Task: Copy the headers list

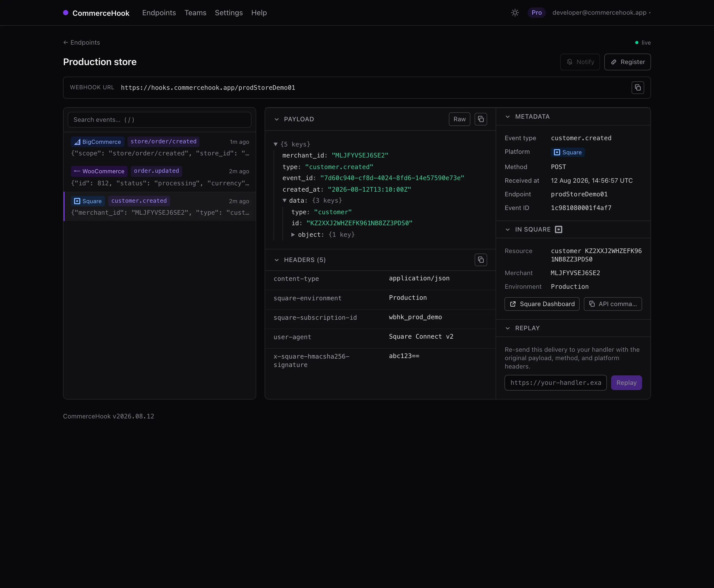Action: click(x=481, y=260)
